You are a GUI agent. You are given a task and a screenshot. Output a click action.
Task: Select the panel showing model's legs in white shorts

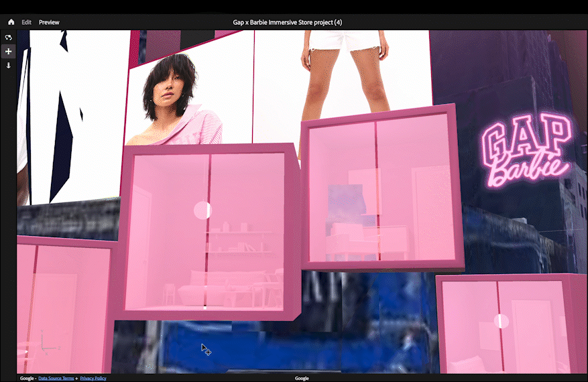(342, 75)
